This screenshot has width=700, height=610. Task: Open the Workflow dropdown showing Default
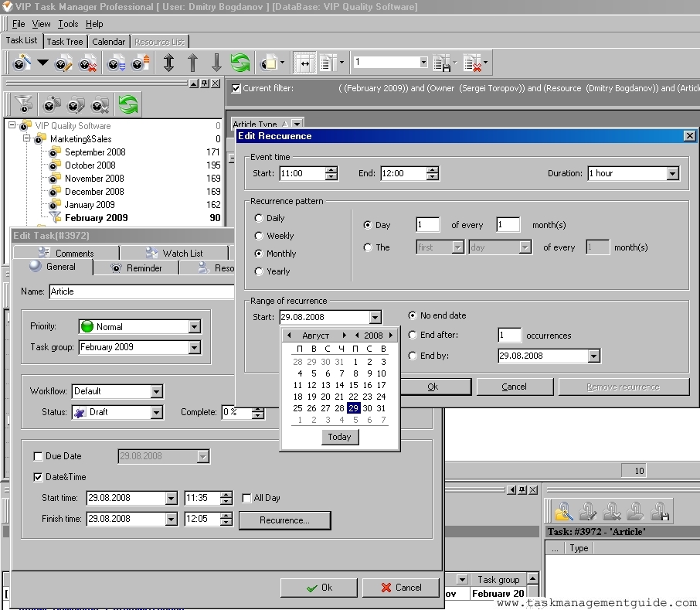pos(156,392)
